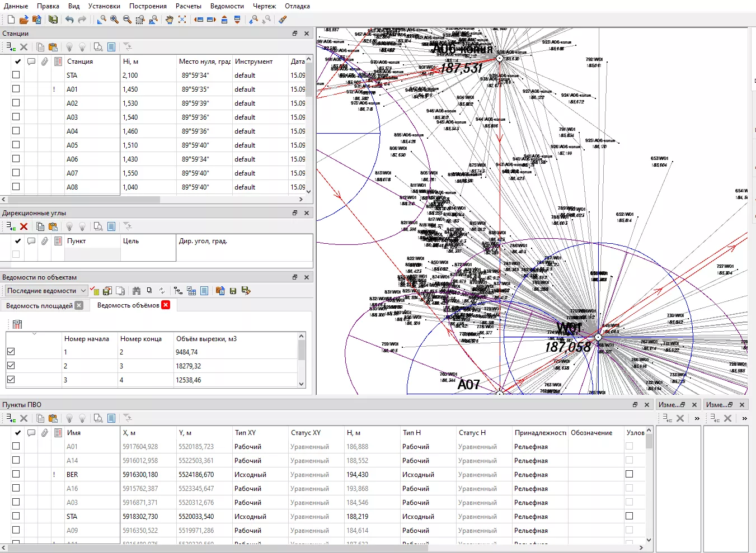Click the Станция column header
The image size is (756, 553).
80,62
